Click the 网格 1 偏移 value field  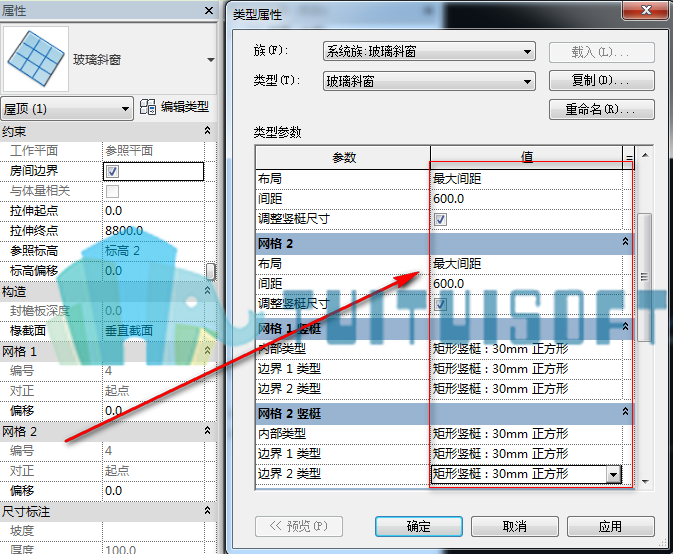tap(153, 411)
